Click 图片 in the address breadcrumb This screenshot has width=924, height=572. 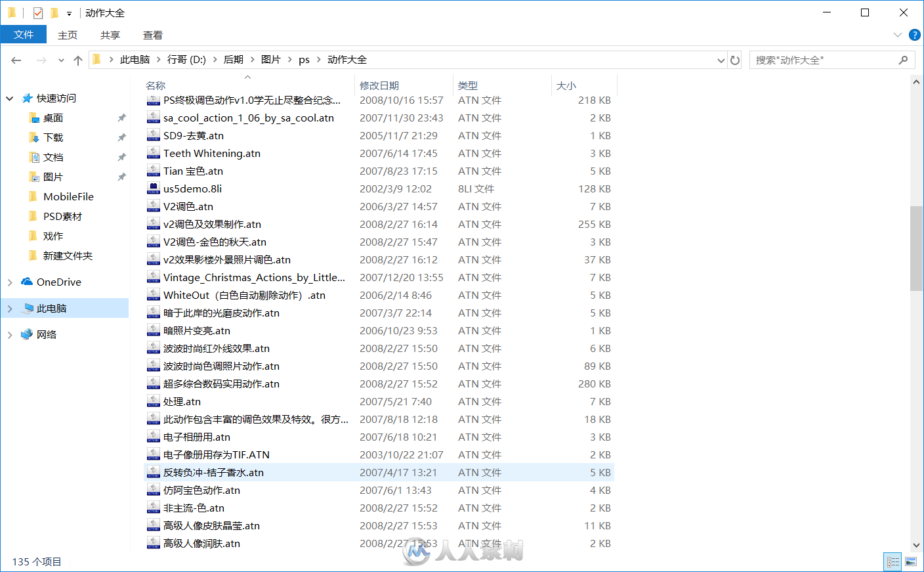click(x=271, y=60)
